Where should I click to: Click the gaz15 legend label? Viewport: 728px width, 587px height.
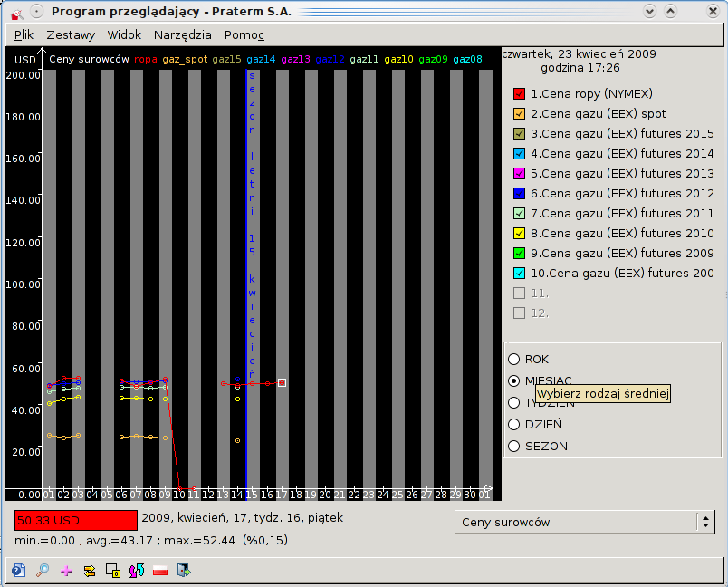point(226,60)
